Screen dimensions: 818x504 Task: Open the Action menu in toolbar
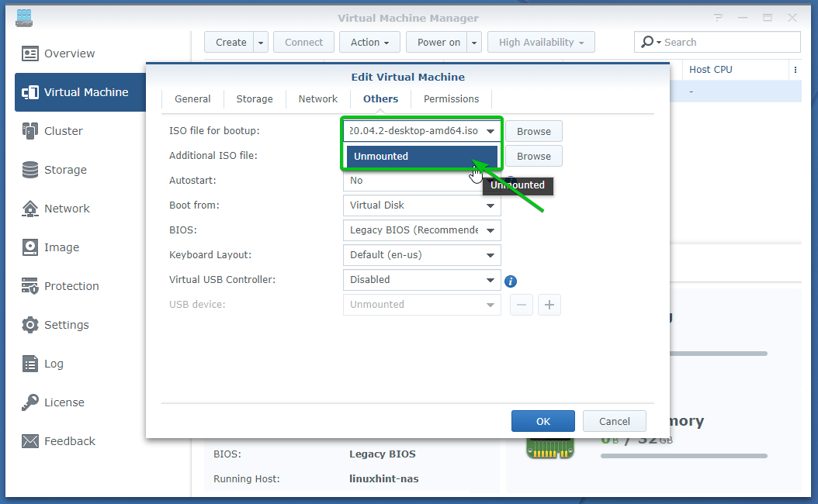coord(370,43)
